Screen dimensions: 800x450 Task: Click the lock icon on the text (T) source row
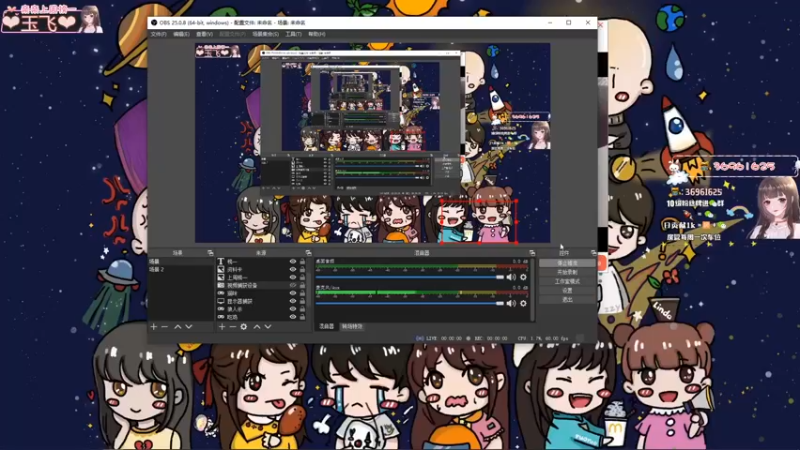[303, 262]
